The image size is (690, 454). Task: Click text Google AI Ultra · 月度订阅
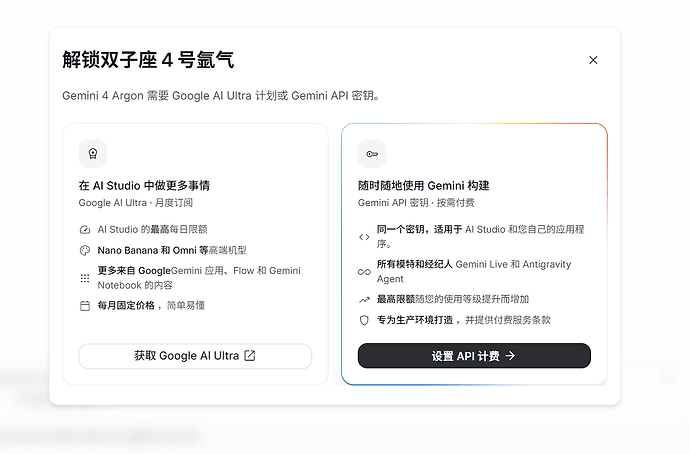coord(136,203)
